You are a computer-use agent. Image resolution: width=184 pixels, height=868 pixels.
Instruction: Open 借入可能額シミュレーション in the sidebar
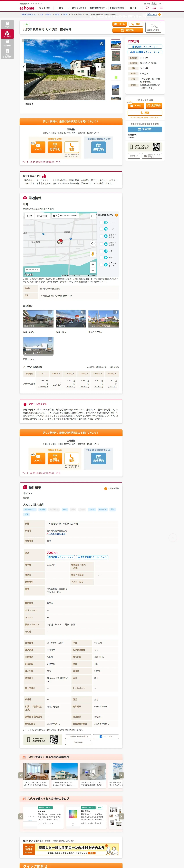coord(145,52)
